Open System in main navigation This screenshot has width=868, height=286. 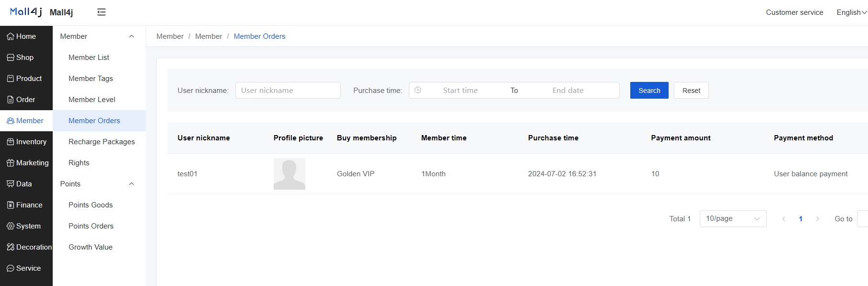click(x=26, y=226)
